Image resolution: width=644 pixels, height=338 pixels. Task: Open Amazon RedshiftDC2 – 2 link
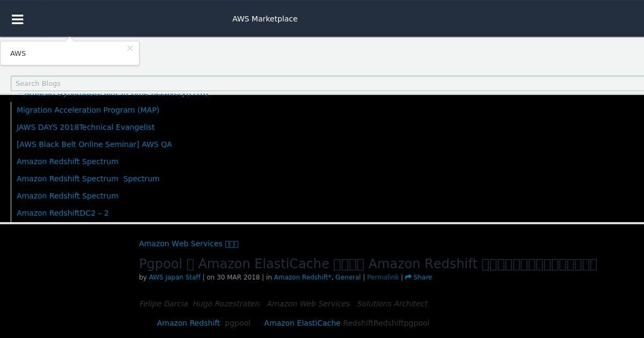(x=63, y=213)
